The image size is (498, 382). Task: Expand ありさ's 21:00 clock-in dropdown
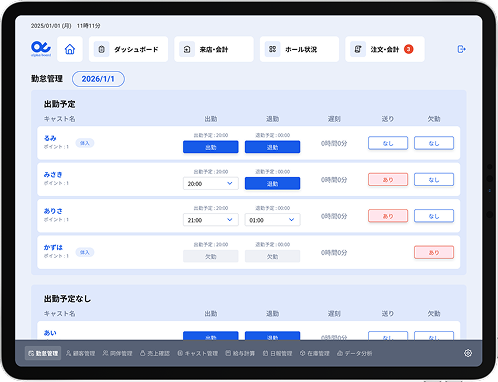tap(211, 220)
